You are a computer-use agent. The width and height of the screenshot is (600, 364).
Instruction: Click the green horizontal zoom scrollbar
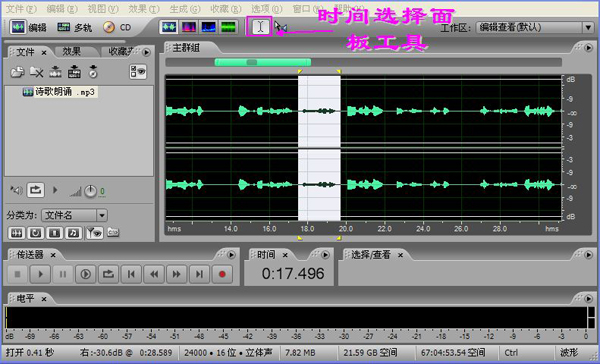click(x=262, y=62)
